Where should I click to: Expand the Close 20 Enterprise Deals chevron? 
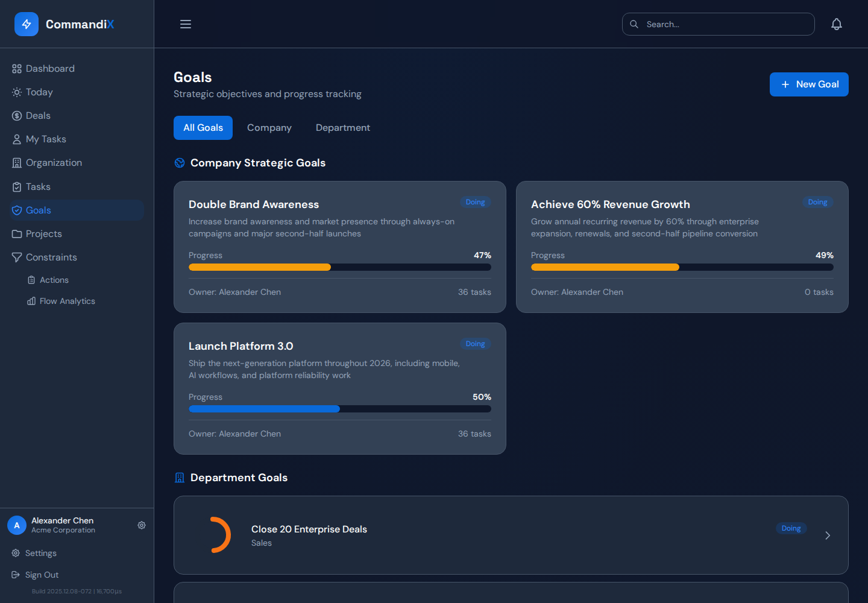tap(828, 535)
